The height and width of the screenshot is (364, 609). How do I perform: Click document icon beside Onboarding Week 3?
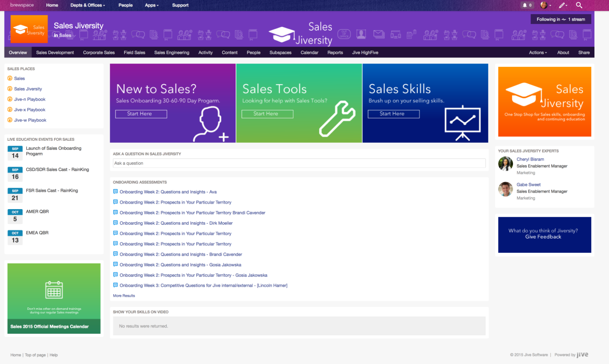pos(115,285)
